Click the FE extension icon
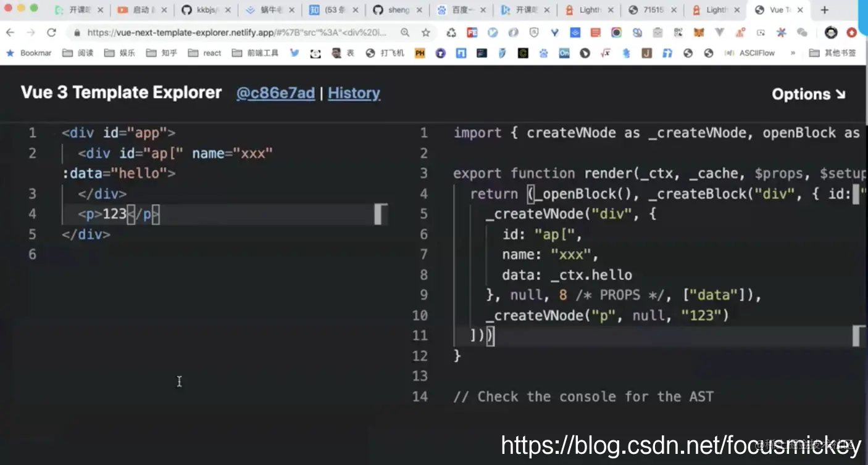The height and width of the screenshot is (465, 868). pos(472,33)
